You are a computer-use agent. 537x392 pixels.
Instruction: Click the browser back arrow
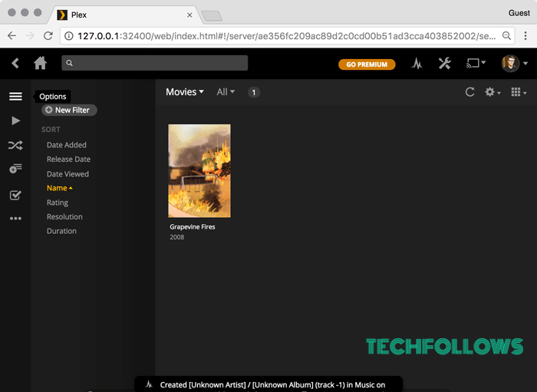coord(12,36)
